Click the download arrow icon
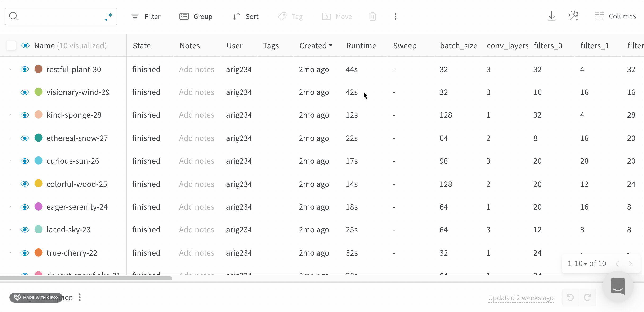This screenshot has width=644, height=312. point(551,16)
